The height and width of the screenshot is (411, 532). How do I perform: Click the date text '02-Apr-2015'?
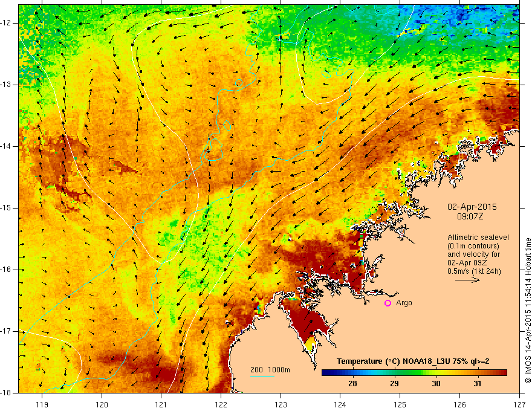click(x=472, y=207)
